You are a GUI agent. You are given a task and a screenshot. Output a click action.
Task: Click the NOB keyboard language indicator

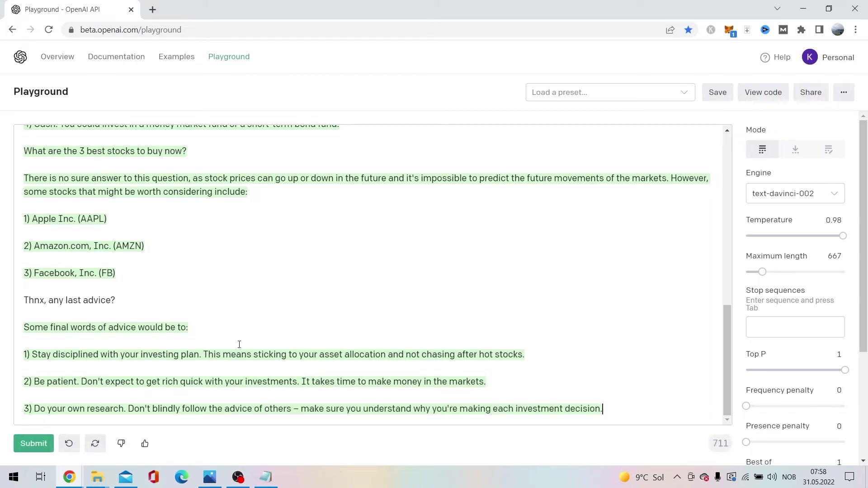[x=788, y=477]
